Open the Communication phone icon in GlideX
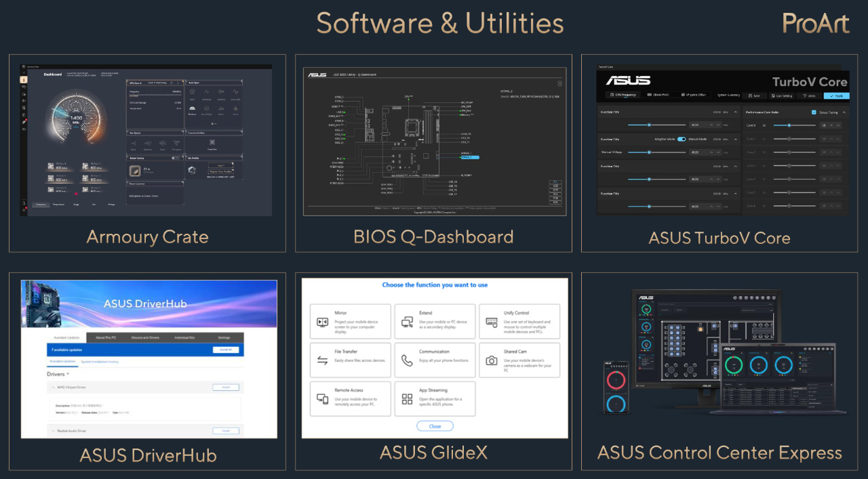The height and width of the screenshot is (479, 868). [x=407, y=360]
